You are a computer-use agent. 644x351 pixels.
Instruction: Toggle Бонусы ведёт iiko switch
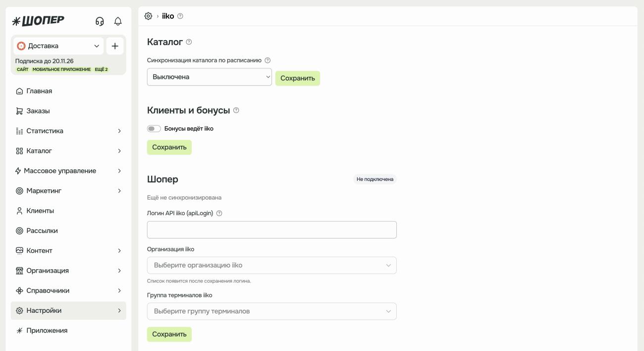pos(154,128)
